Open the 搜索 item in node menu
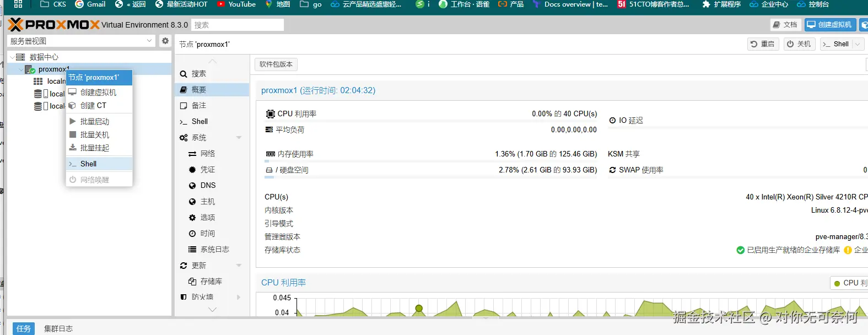 pos(212,74)
